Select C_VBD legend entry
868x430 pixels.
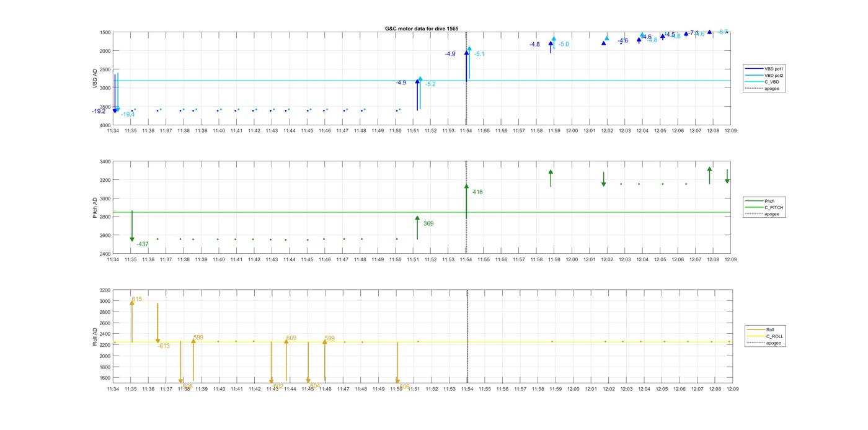click(x=763, y=82)
